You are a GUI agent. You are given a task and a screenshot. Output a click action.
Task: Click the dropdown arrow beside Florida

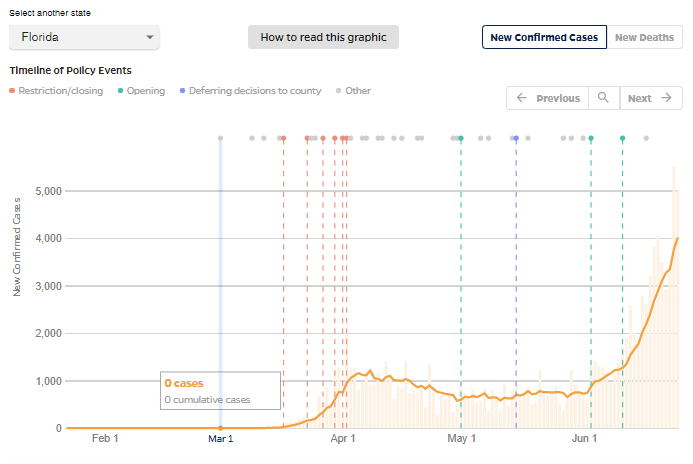click(150, 37)
